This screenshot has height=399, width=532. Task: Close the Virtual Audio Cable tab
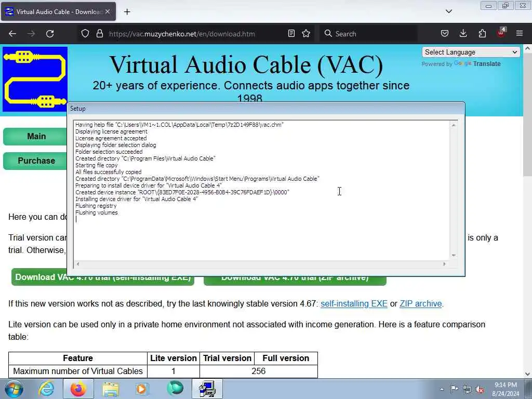tap(108, 11)
